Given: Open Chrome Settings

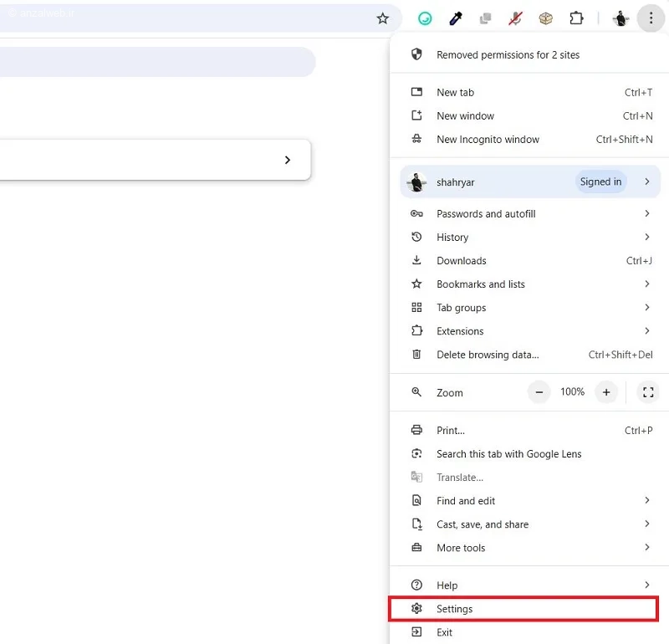Looking at the screenshot, I should click(x=523, y=609).
